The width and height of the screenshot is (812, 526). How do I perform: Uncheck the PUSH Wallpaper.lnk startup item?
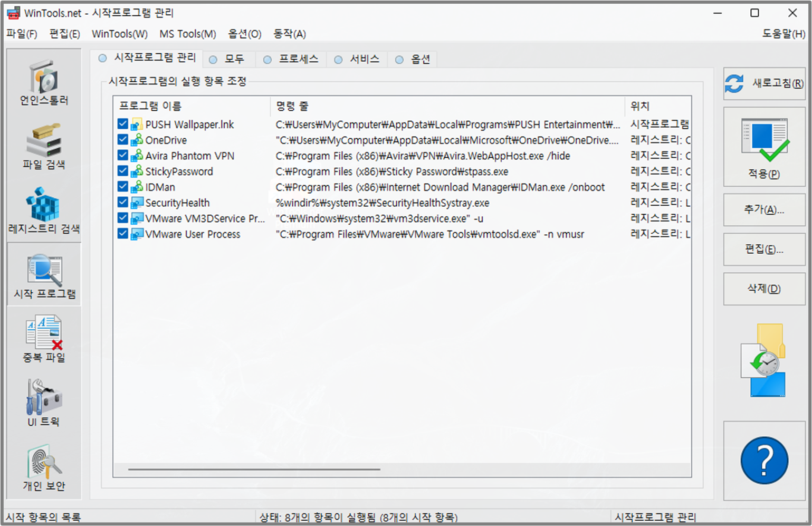coord(123,124)
